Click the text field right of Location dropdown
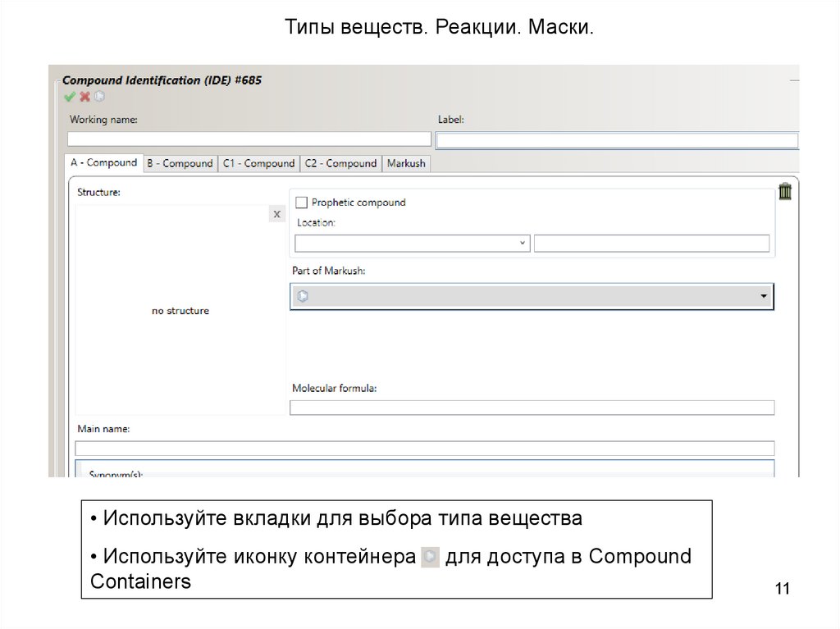This screenshot has height=629, width=840. click(651, 244)
